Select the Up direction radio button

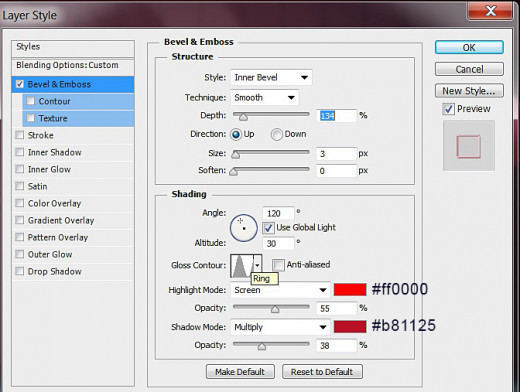236,134
